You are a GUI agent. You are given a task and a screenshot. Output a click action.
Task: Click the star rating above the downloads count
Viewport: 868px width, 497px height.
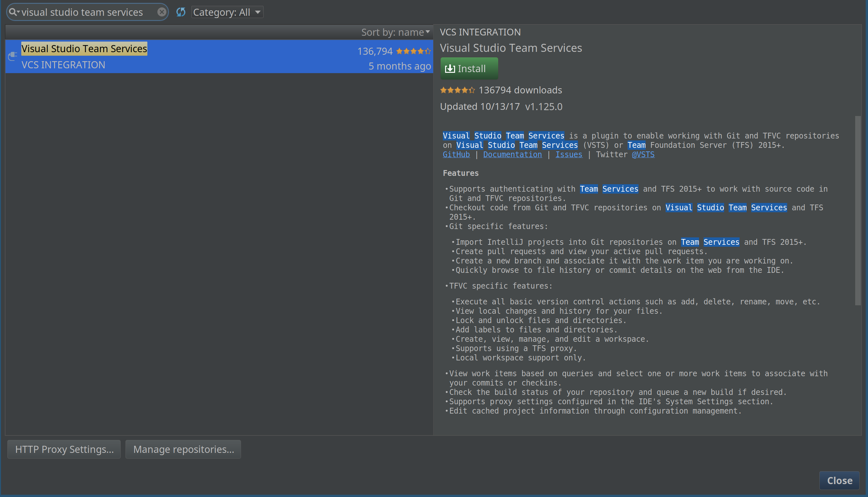point(457,90)
